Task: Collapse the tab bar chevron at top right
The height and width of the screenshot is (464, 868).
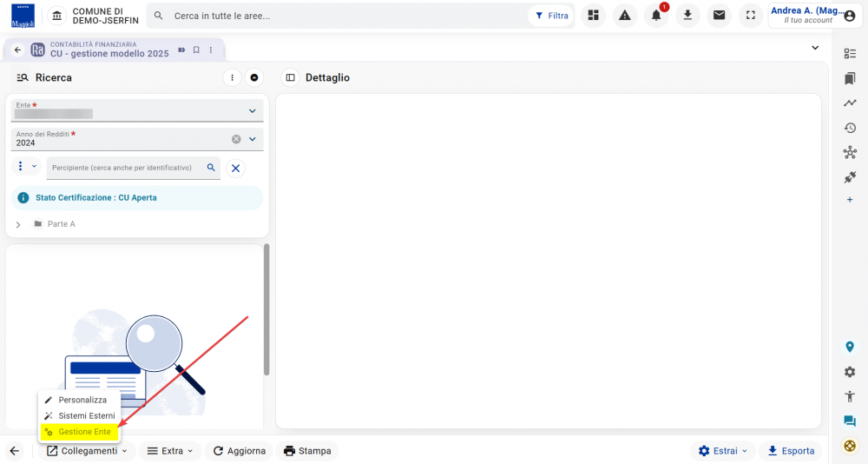Action: (815, 48)
